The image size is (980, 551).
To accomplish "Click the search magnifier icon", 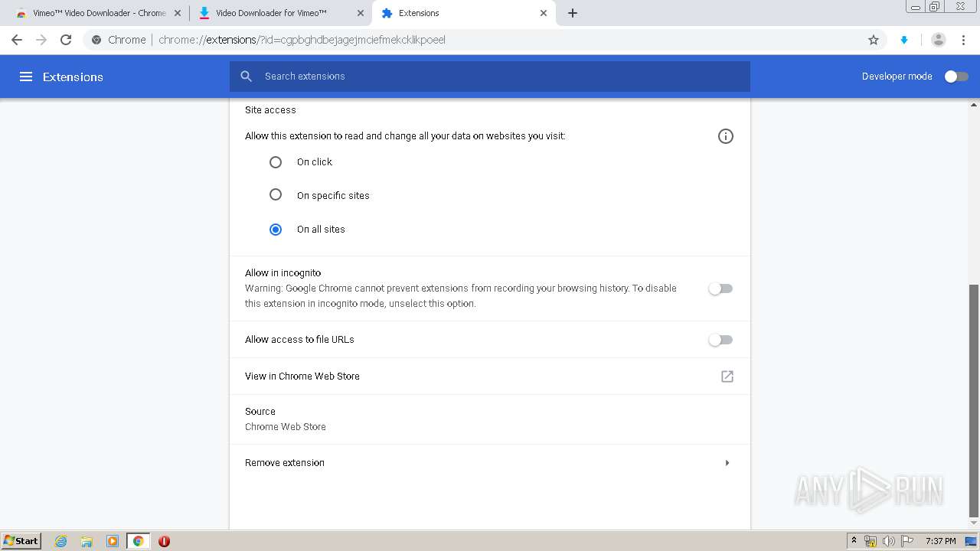I will coord(247,77).
